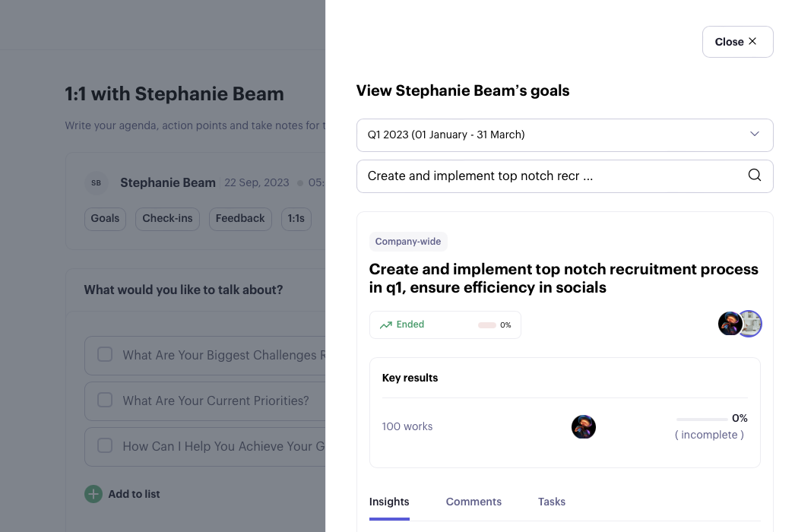Image resolution: width=795 pixels, height=532 pixels.
Task: Click the 22 Sep, 2023 date
Action: coord(257,182)
